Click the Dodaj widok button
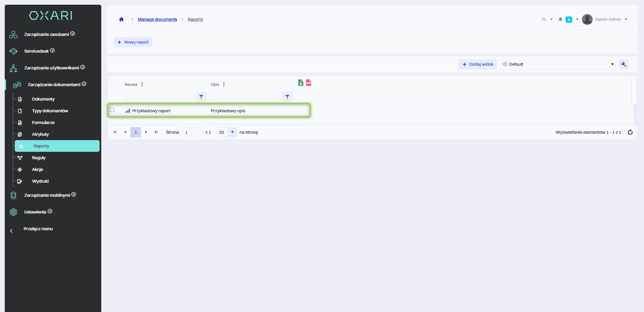Viewport: 644px width, 312px height. click(478, 64)
